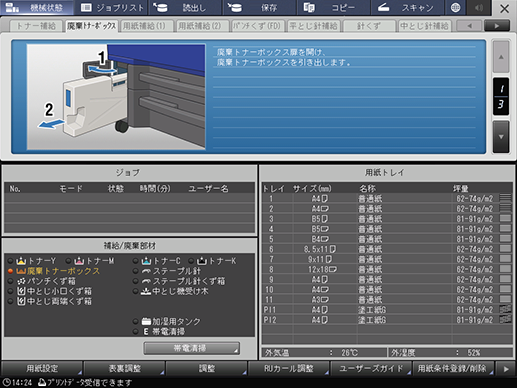The height and width of the screenshot is (388, 517).
Task: Open 用紙条件登録/削除
Action: (453, 368)
